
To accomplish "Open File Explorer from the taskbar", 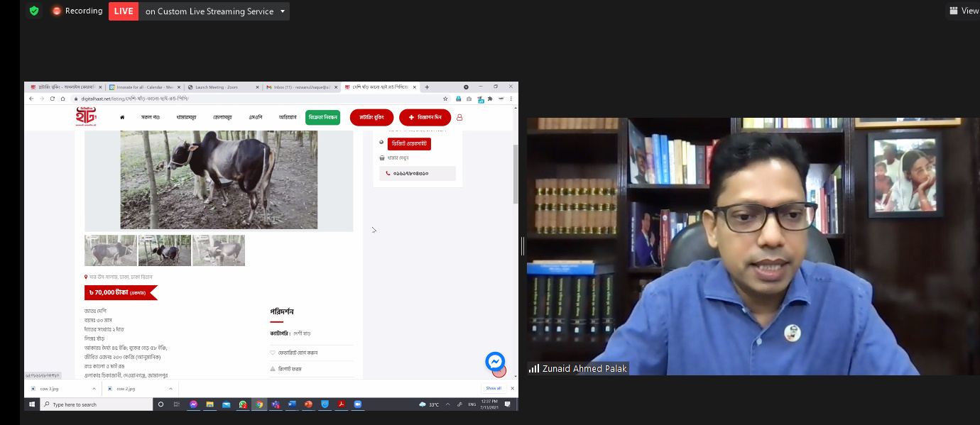I will tap(209, 404).
